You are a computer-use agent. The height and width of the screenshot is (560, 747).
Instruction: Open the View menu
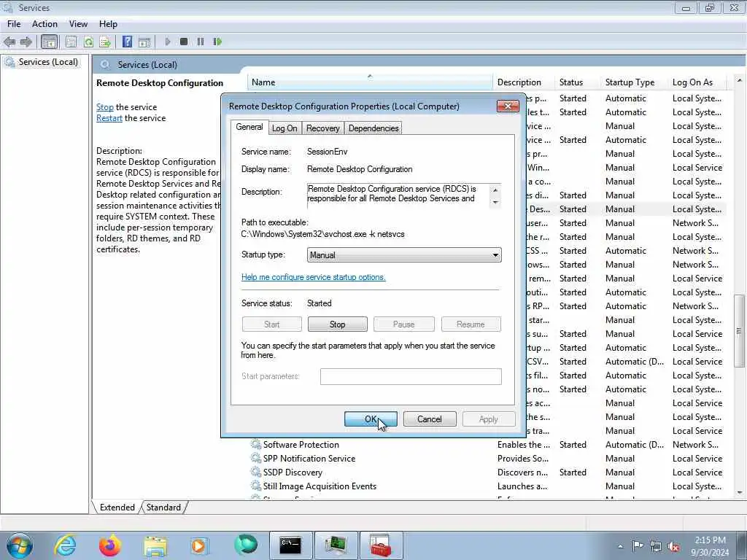[x=78, y=24]
